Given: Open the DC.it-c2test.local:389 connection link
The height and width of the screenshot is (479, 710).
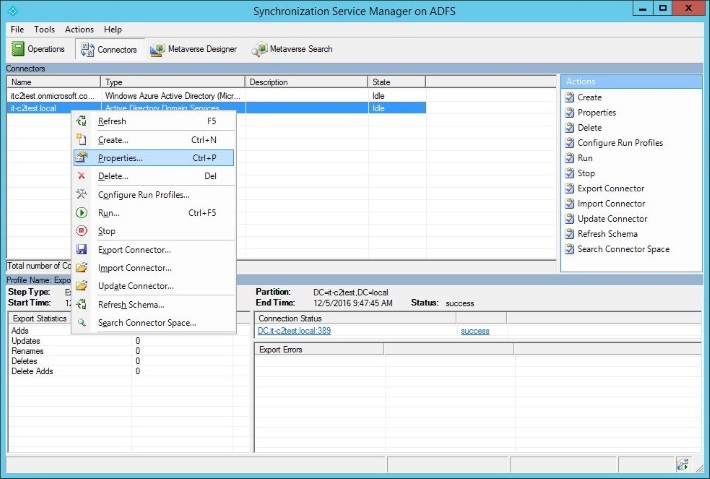Looking at the screenshot, I should pos(294,331).
